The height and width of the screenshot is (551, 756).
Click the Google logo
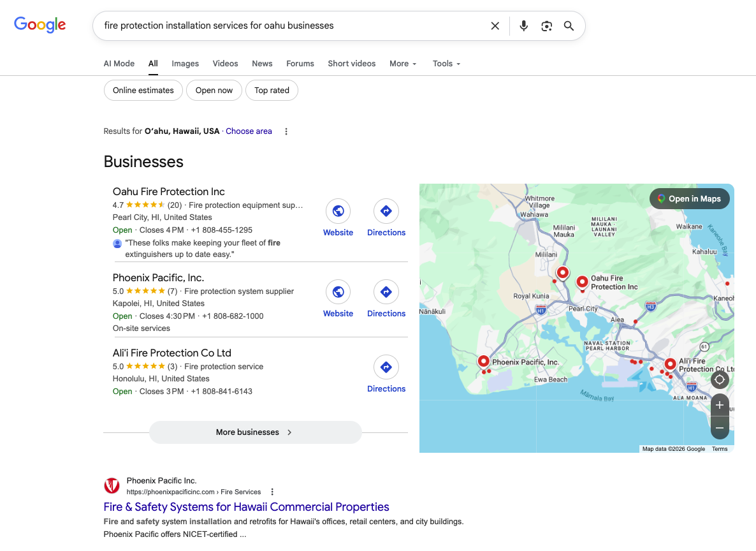tap(40, 25)
